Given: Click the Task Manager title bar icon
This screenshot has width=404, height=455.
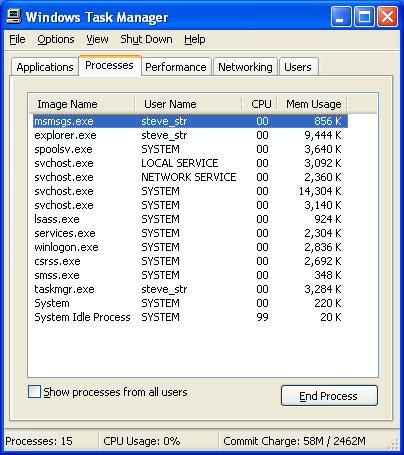Looking at the screenshot, I should click(x=14, y=16).
